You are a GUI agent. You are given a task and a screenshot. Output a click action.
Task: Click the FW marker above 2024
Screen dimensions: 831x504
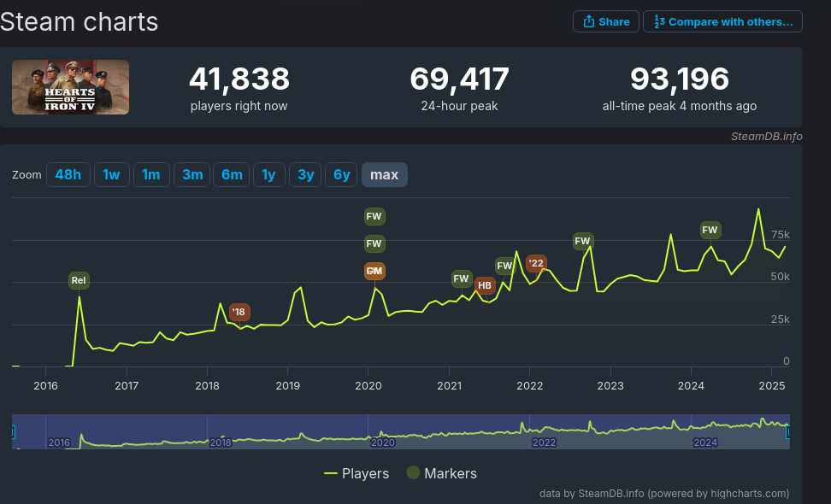(710, 230)
